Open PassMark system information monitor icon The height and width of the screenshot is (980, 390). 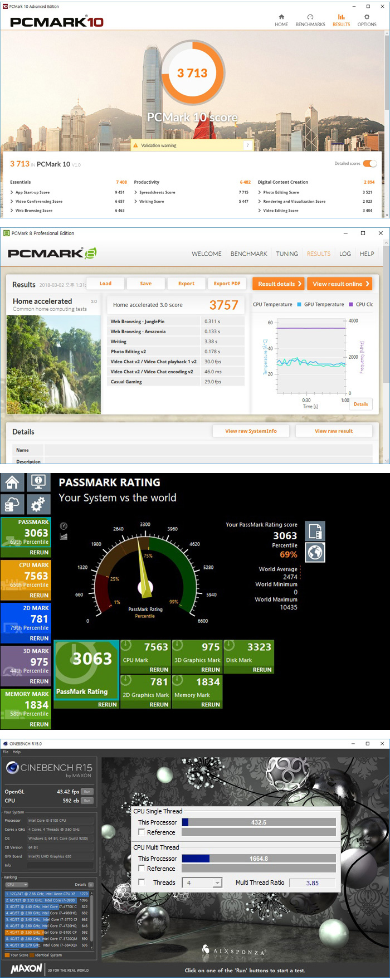(x=38, y=482)
